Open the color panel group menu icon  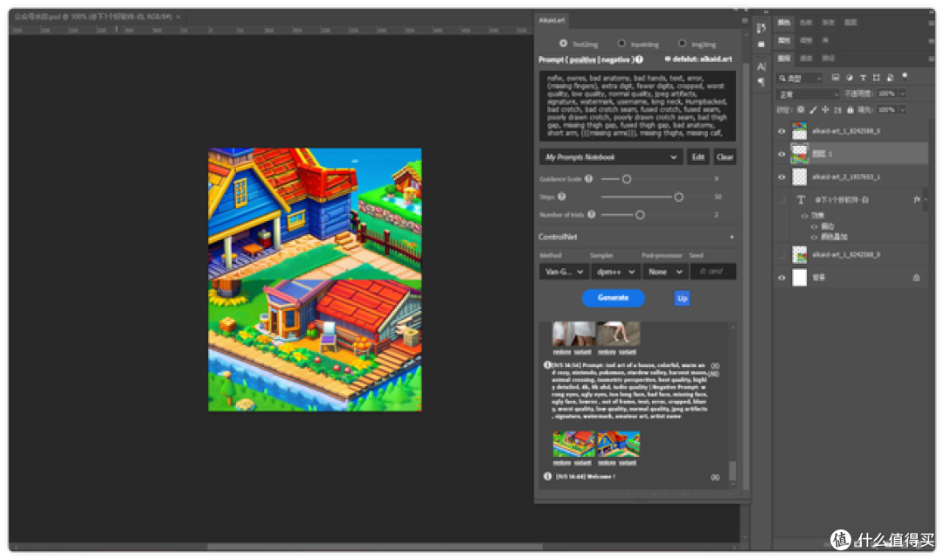932,23
